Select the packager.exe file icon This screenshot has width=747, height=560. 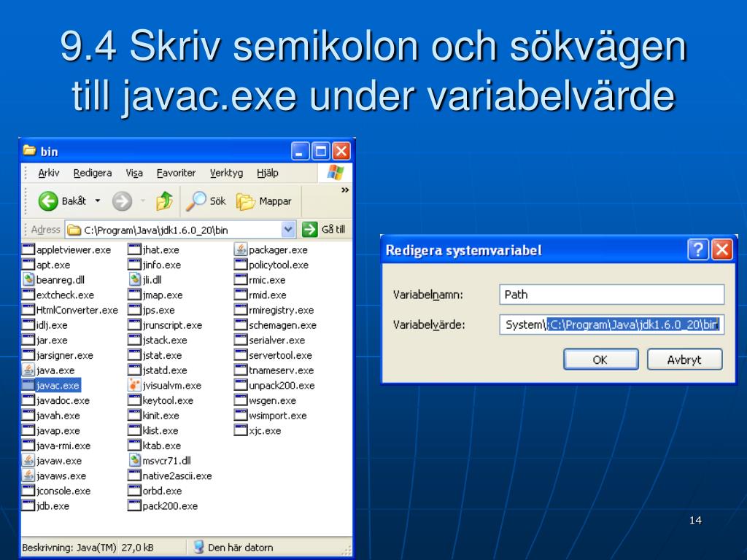[241, 249]
